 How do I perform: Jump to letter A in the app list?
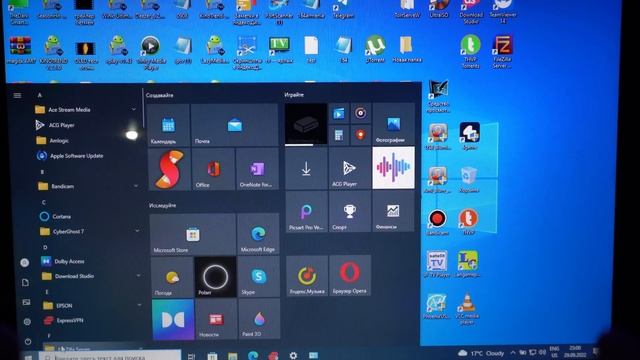(x=40, y=95)
